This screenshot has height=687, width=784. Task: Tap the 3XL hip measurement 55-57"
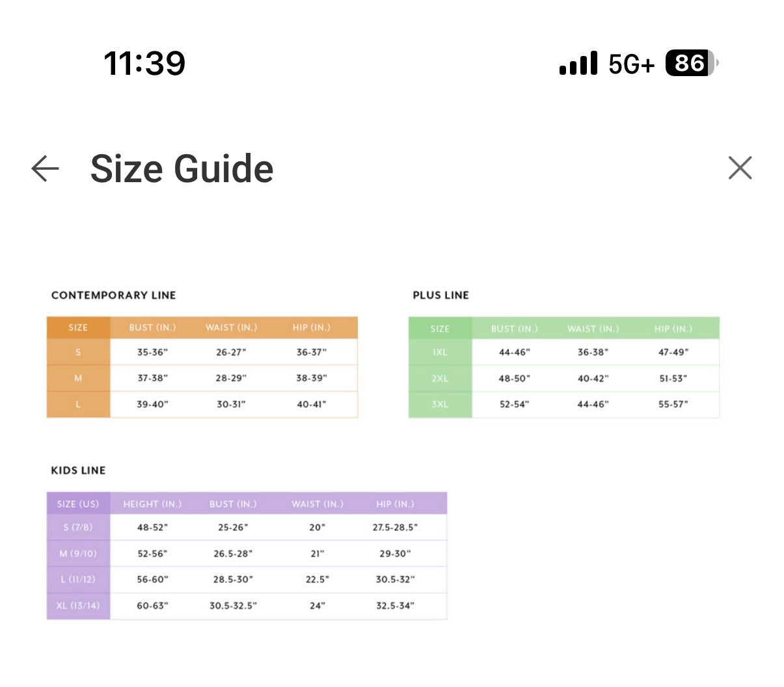pyautogui.click(x=673, y=404)
